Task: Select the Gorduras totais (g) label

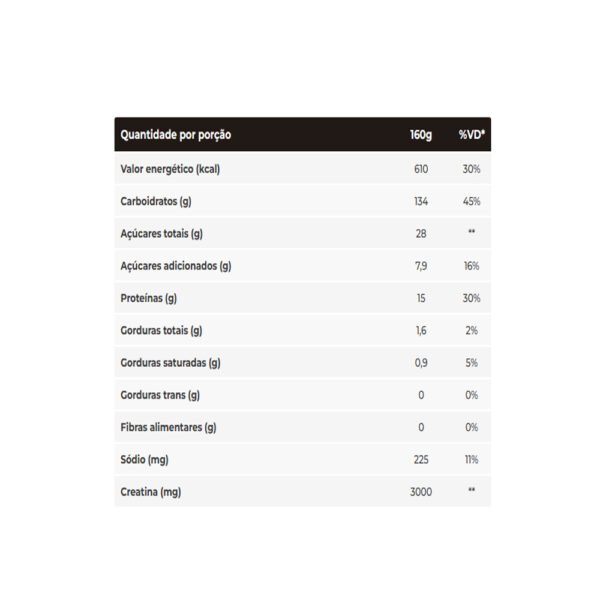Action: 161,331
